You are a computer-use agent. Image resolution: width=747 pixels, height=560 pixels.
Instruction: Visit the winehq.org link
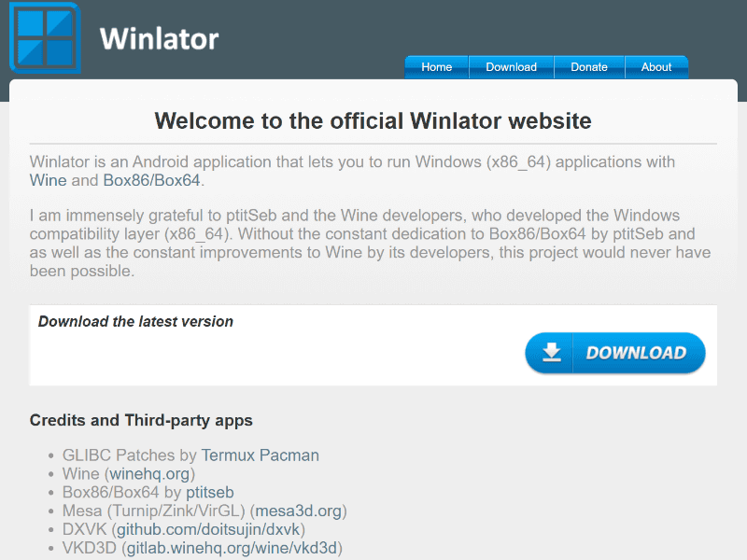click(x=149, y=474)
